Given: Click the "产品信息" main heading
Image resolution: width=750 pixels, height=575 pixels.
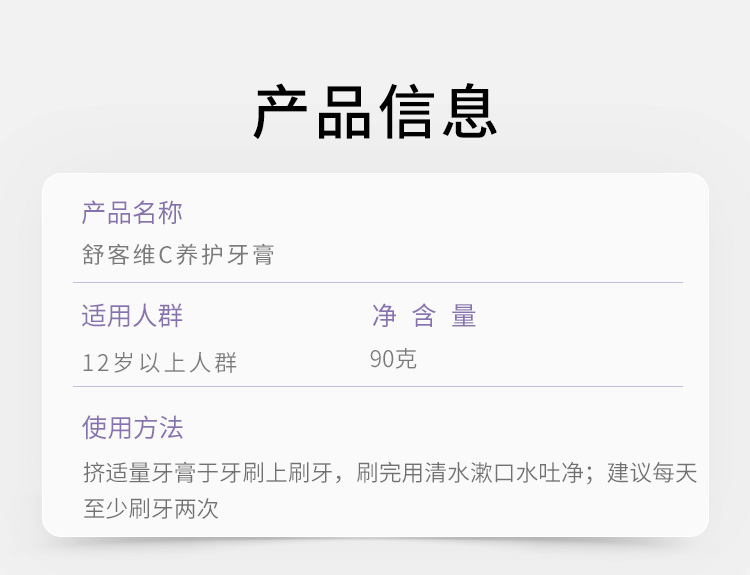Looking at the screenshot, I should (375, 112).
